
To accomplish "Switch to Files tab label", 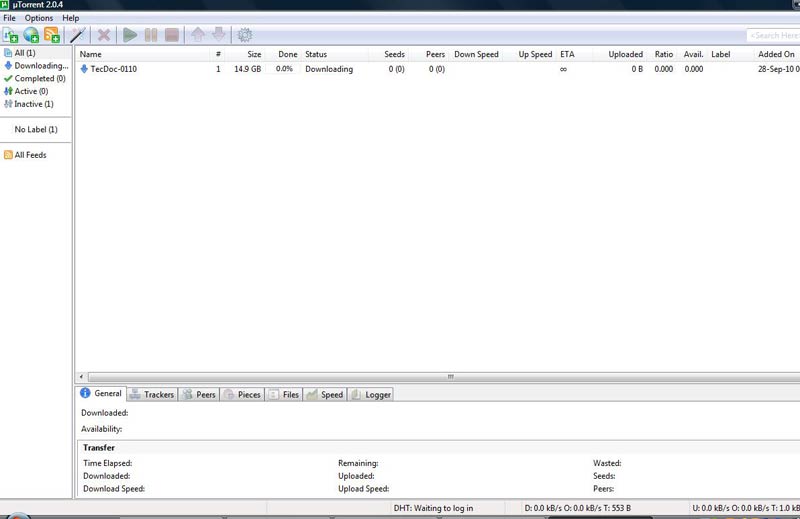I will (x=291, y=394).
